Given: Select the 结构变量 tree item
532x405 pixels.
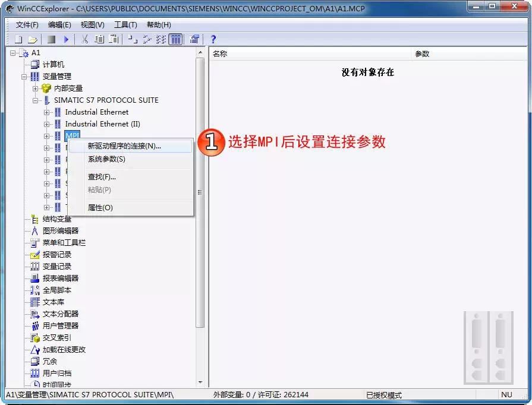Looking at the screenshot, I should click(x=57, y=219).
